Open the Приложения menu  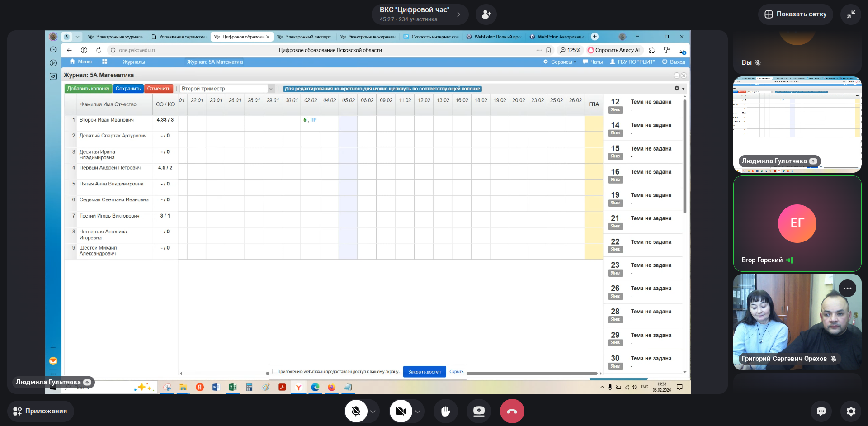[40, 411]
